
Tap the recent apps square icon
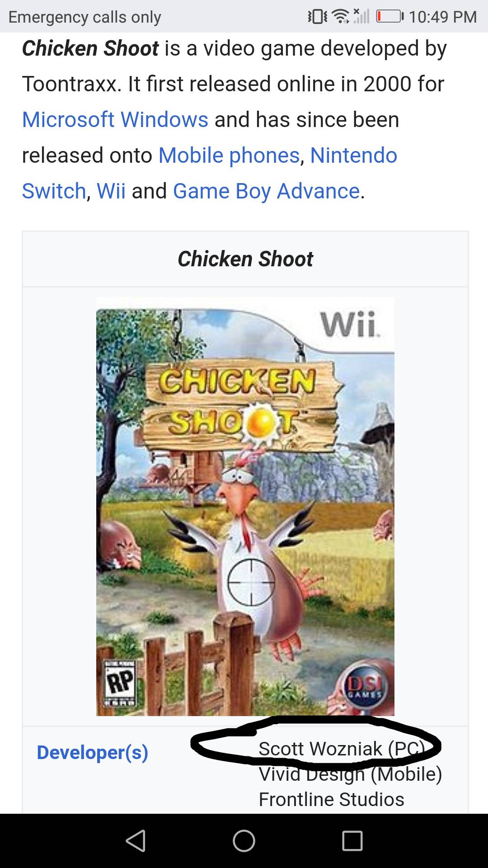coord(352,841)
